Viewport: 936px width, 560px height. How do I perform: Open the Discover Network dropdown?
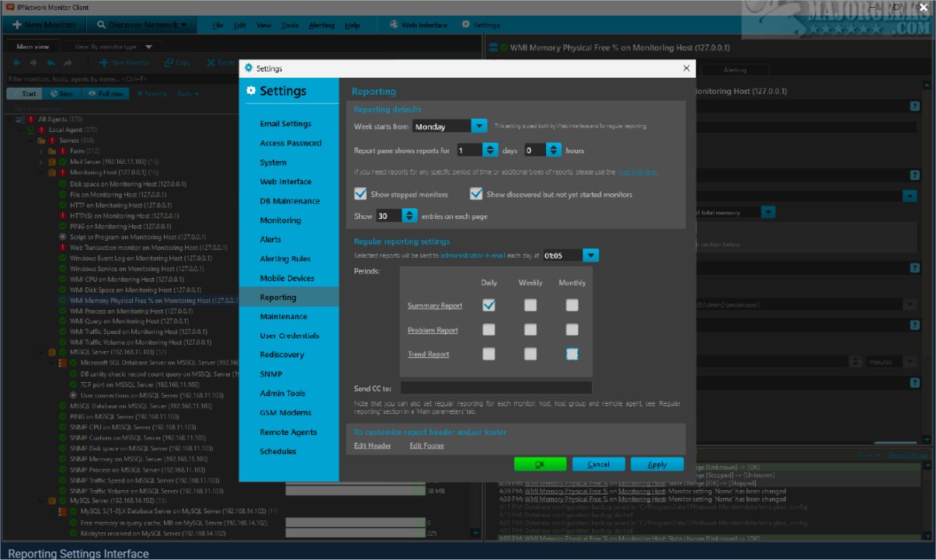141,25
